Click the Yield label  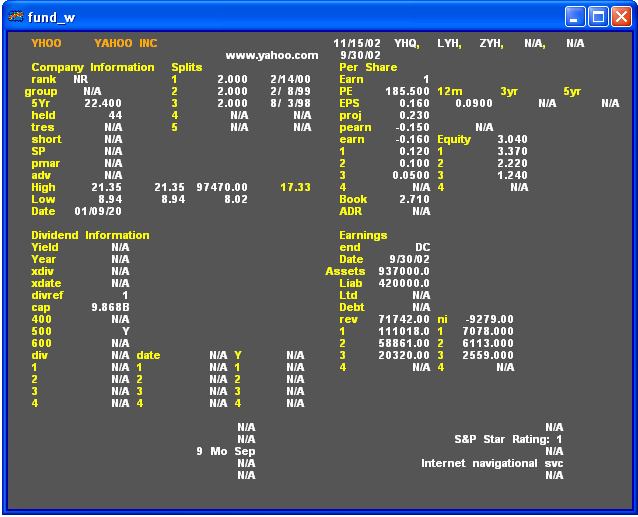(45, 247)
